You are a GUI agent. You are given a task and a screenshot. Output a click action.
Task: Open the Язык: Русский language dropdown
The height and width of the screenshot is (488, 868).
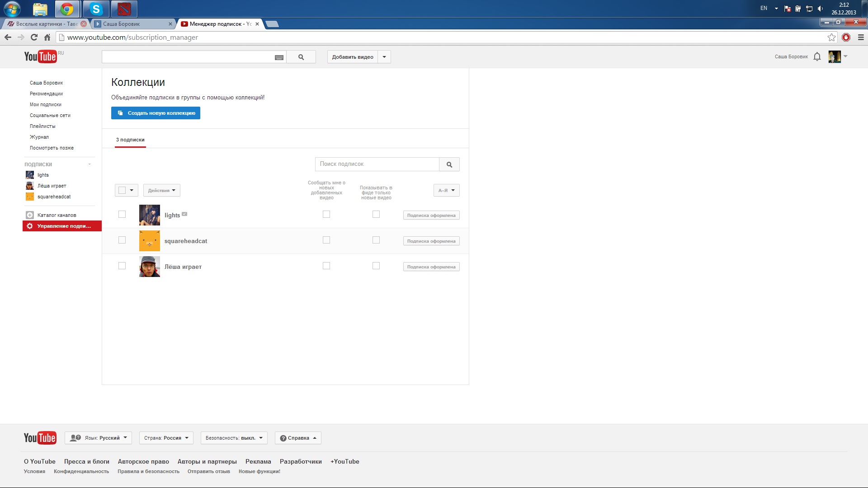99,438
